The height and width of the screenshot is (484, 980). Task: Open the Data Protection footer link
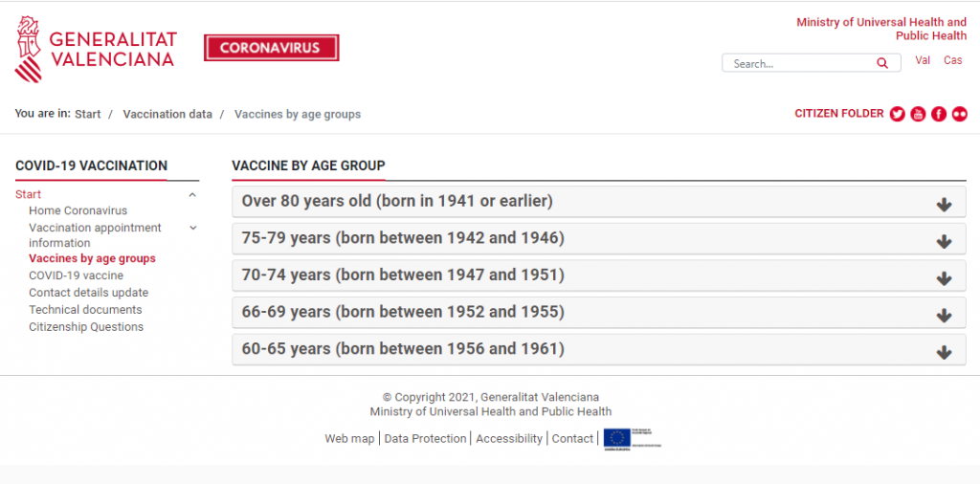coord(425,438)
